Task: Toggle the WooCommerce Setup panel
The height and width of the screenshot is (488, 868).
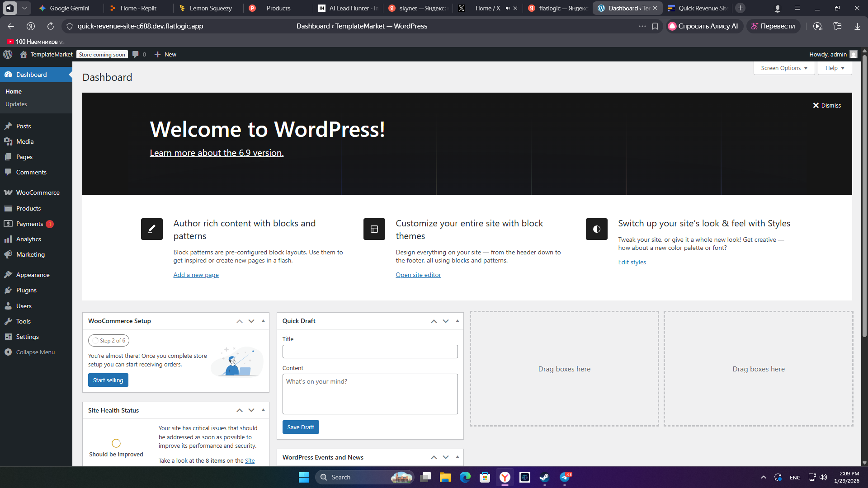Action: 263,321
